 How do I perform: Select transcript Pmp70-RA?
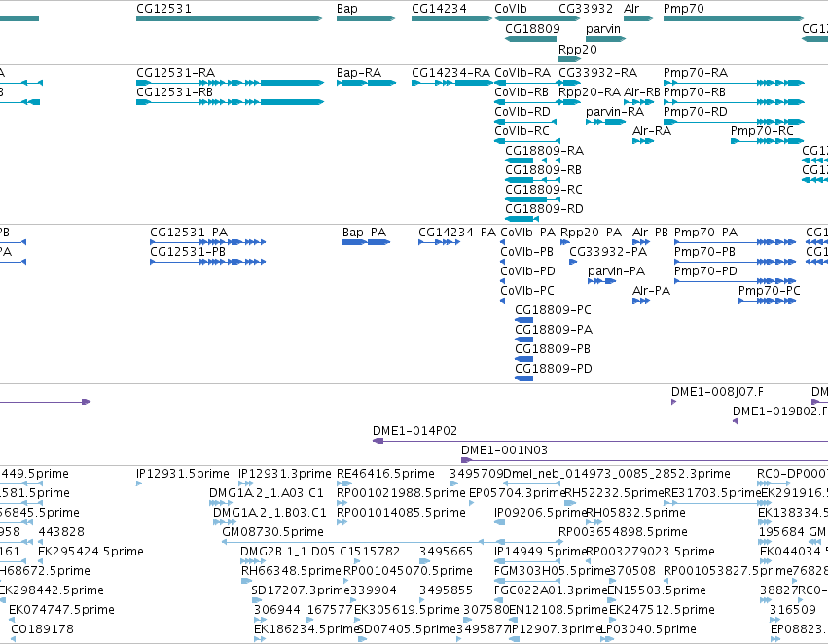point(696,72)
